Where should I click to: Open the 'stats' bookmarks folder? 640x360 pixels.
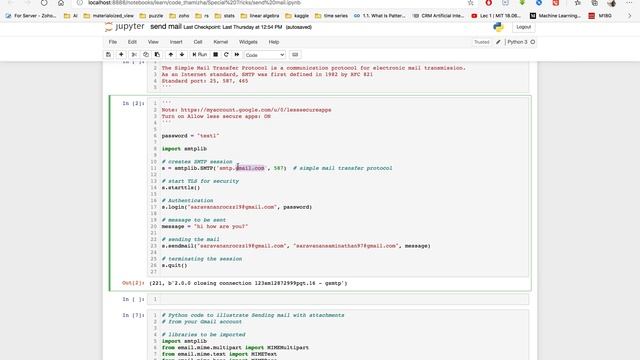[224, 16]
